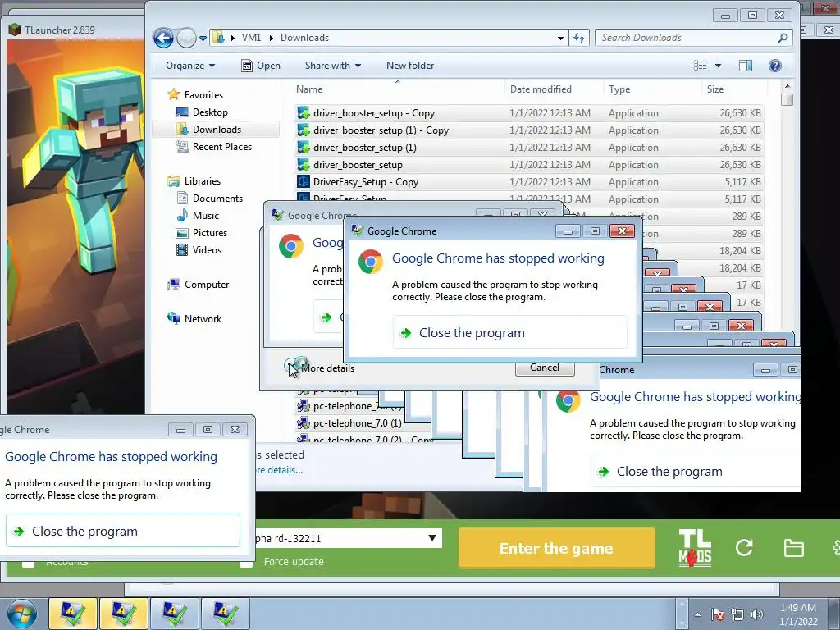Viewport: 840px width, 630px height.
Task: Select Favorites in navigation pane
Action: point(195,95)
